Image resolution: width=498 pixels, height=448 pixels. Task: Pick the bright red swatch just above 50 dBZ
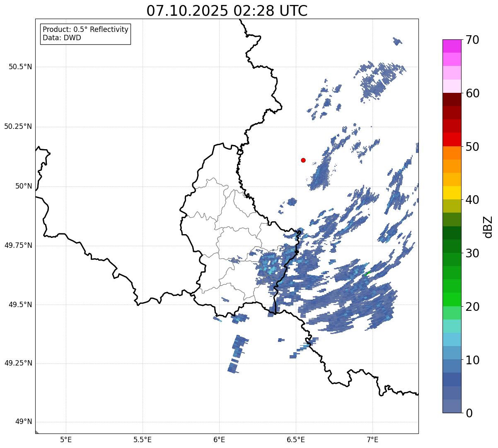(452, 140)
